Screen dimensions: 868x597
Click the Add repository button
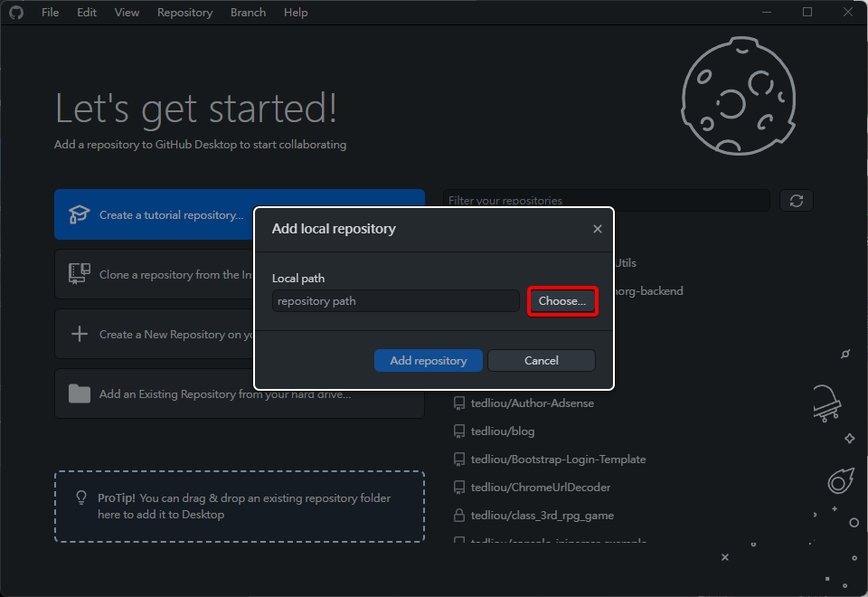click(428, 361)
